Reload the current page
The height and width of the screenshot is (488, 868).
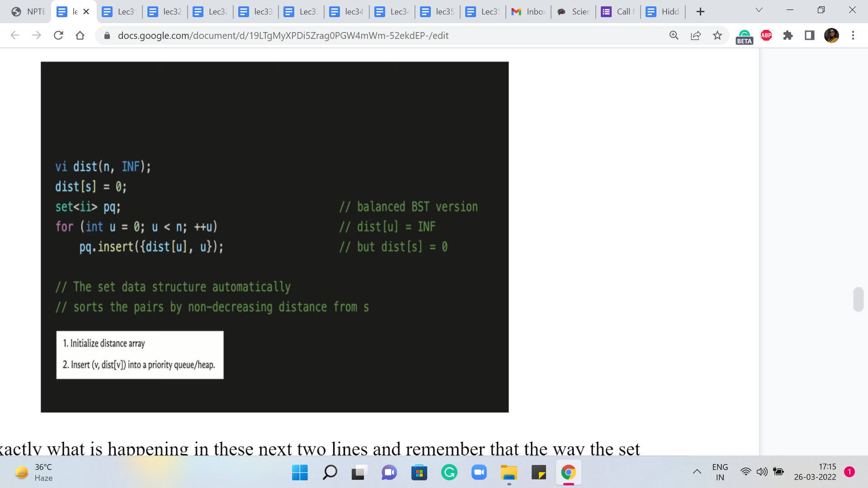point(58,35)
